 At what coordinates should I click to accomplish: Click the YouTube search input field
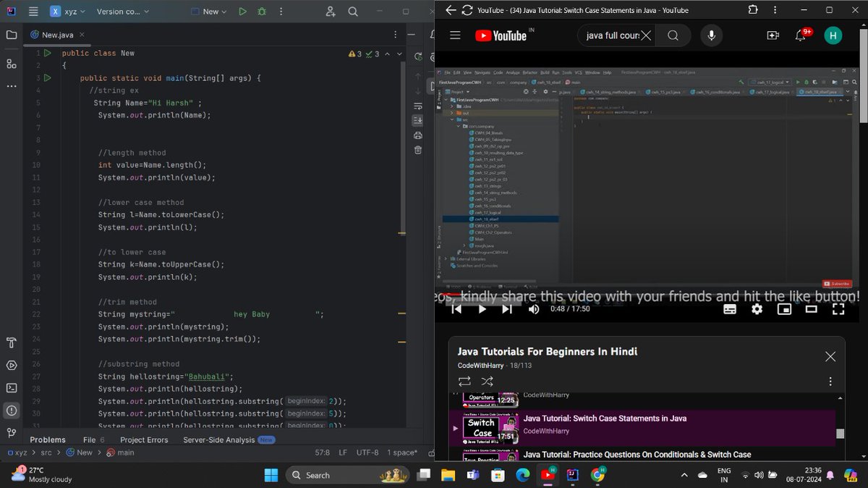pyautogui.click(x=611, y=35)
